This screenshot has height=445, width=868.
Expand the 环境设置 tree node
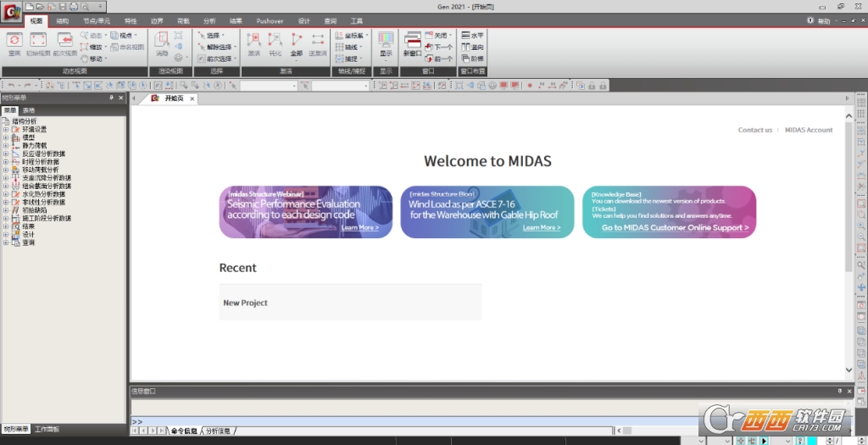tap(6, 130)
